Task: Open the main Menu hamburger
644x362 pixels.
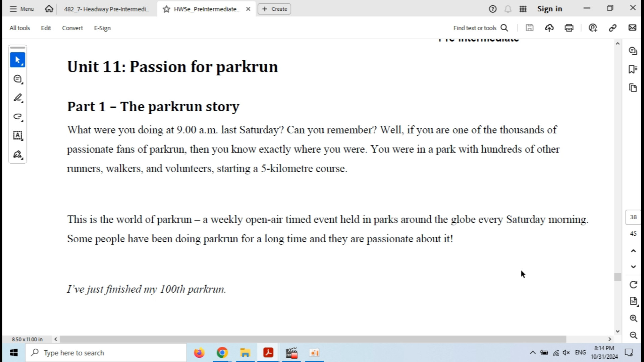Action: click(22, 9)
